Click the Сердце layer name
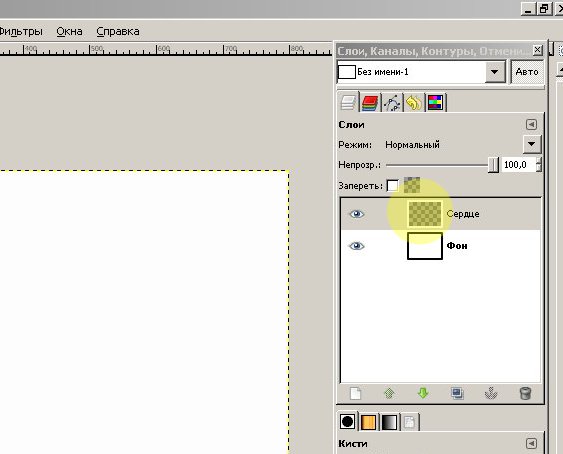This screenshot has width=563, height=454. pos(463,214)
